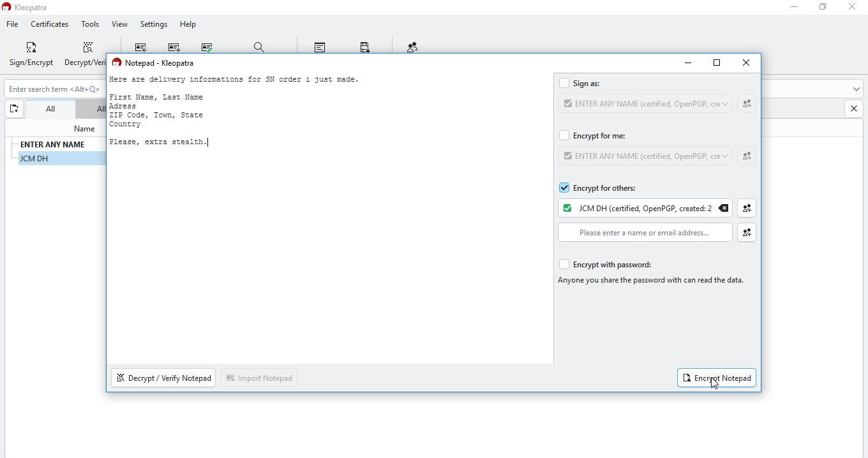Maximize the Notepad - Kleopatra window

[x=717, y=63]
